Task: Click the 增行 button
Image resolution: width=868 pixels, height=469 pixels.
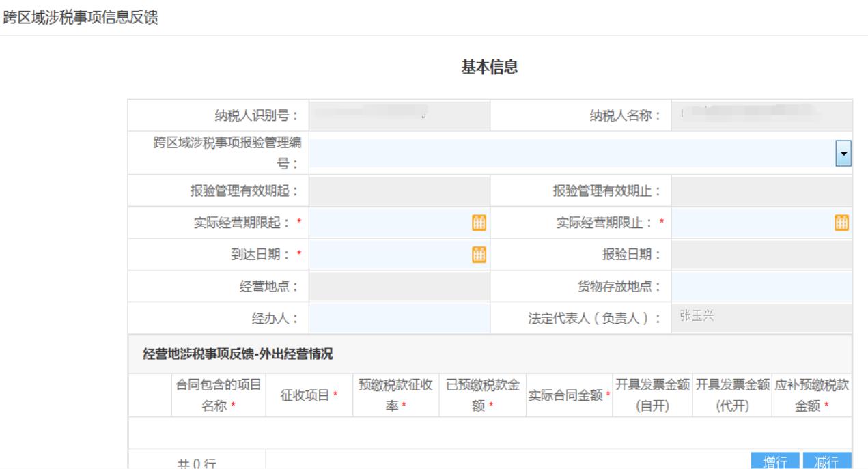Action: (x=774, y=461)
